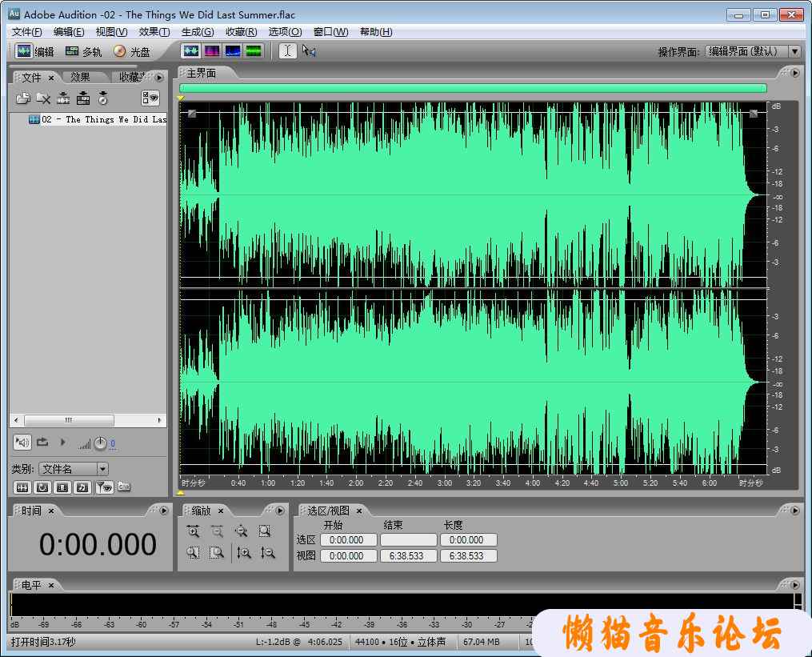Choose the scrub tool with speaker cursor
812x657 pixels.
[x=309, y=50]
